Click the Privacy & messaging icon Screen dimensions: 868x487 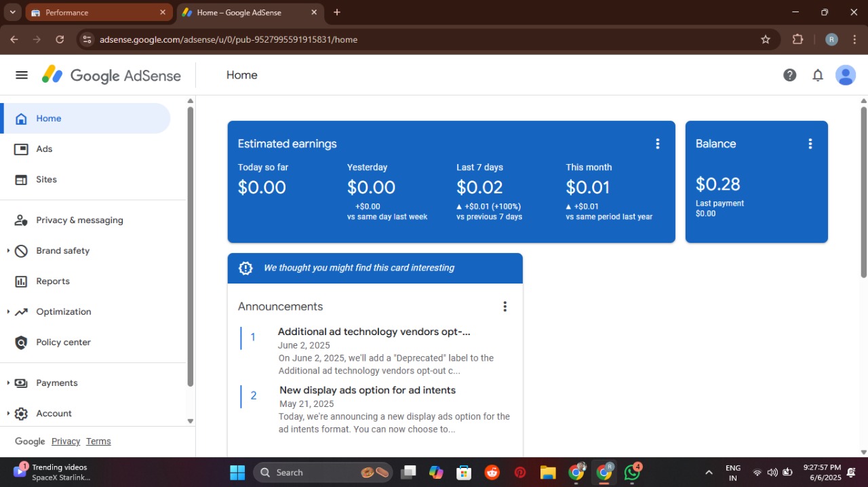(21, 220)
